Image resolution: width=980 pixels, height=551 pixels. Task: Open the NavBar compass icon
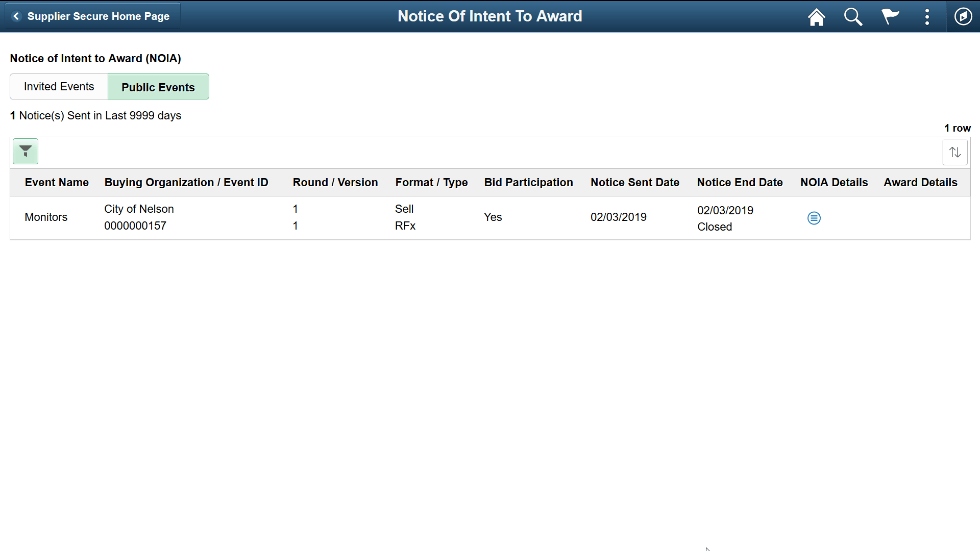[963, 16]
